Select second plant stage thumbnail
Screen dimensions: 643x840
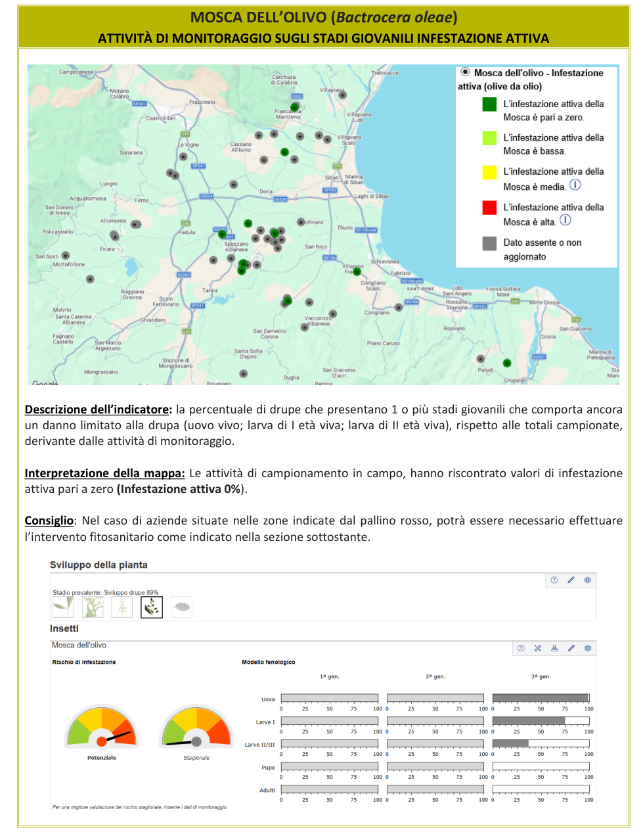coord(93,607)
